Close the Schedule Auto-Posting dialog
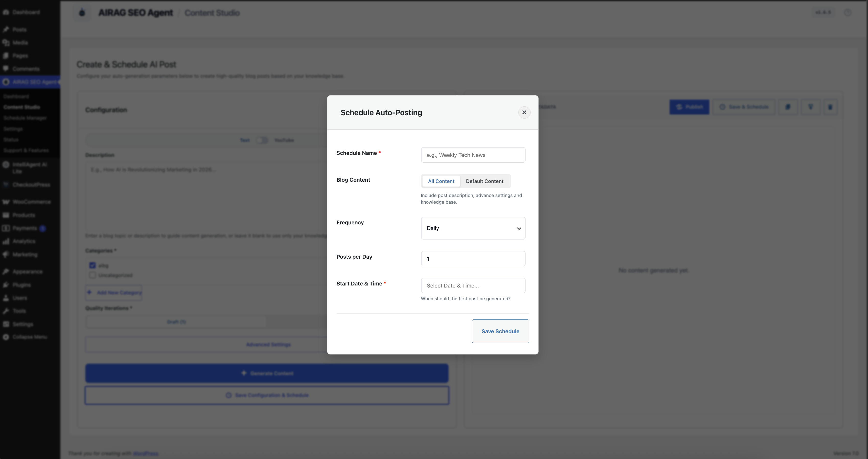This screenshot has width=868, height=459. point(524,112)
